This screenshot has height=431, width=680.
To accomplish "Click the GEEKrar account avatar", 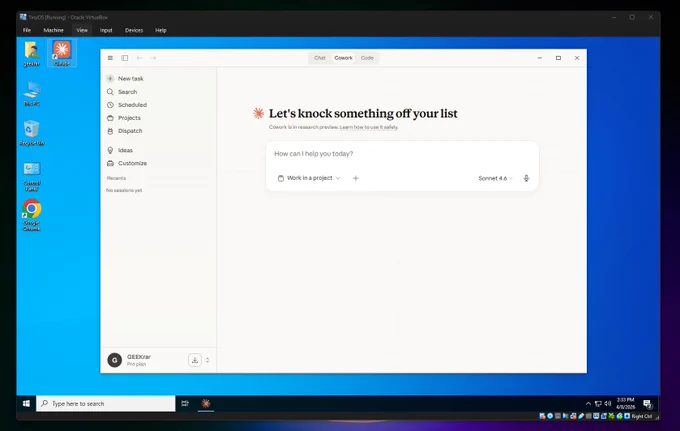I will [114, 360].
